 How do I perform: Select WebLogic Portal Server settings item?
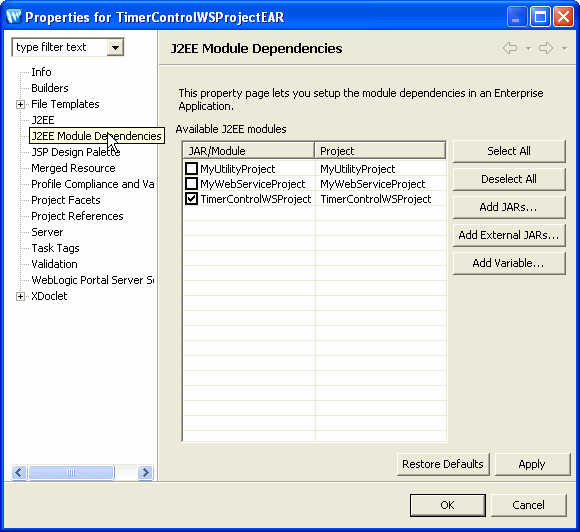[92, 280]
